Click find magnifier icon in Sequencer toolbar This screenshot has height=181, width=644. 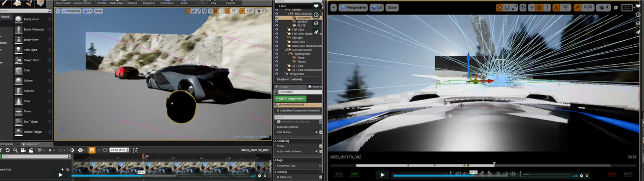15,150
